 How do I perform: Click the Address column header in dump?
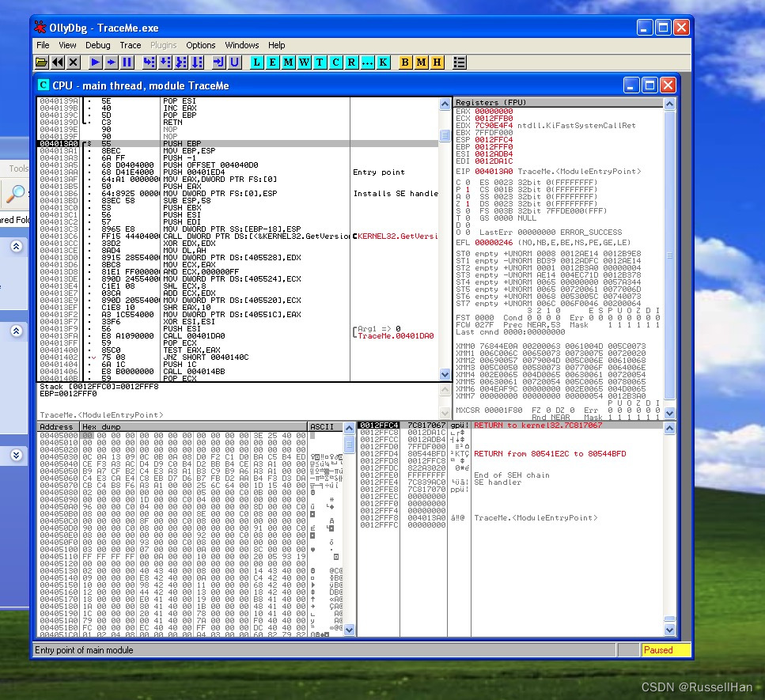59,427
